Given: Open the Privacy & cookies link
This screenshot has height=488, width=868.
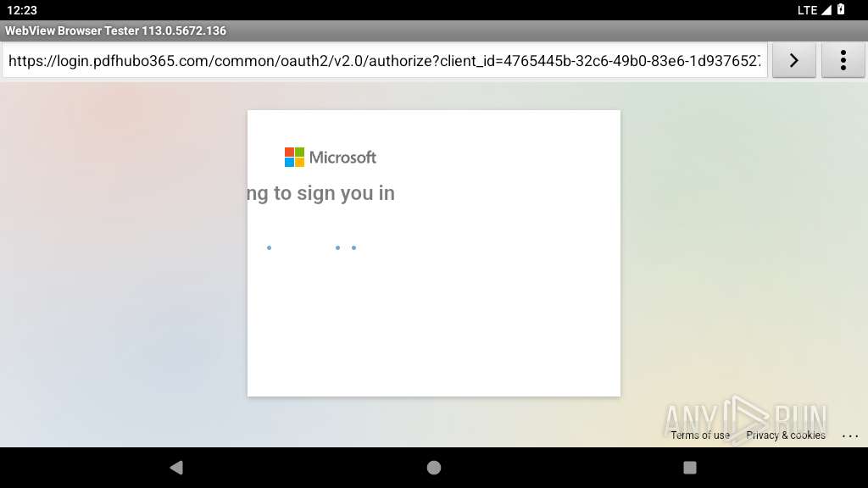Looking at the screenshot, I should coord(786,435).
